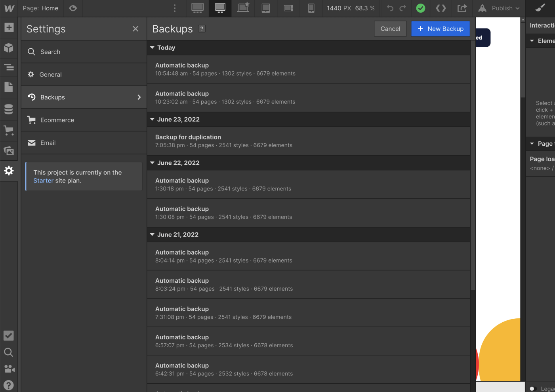This screenshot has width=555, height=392.
Task: Create a New Backup
Action: tap(441, 29)
